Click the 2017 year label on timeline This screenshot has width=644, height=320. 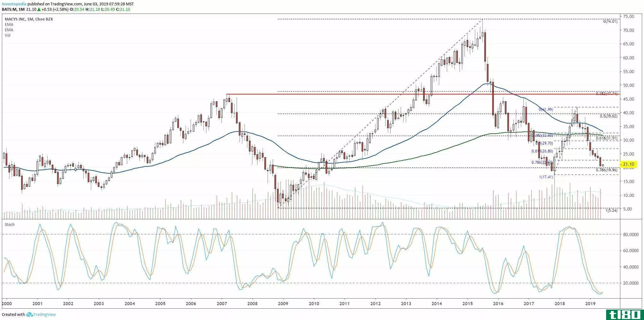[x=529, y=304]
